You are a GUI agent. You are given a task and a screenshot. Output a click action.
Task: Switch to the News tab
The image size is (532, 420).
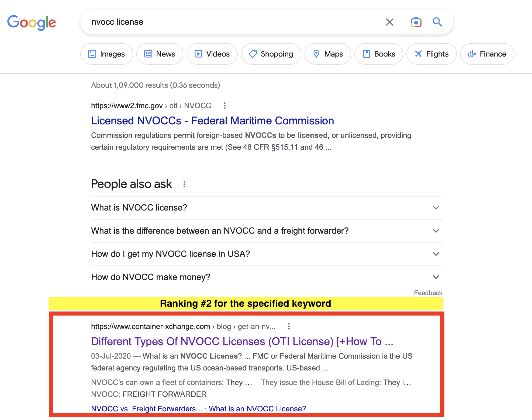(160, 54)
